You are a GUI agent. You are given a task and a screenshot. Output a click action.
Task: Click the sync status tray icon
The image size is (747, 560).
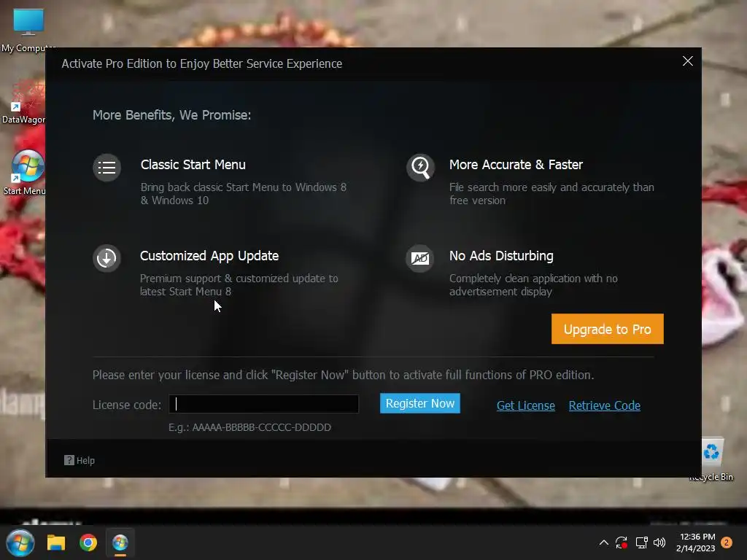tap(622, 542)
